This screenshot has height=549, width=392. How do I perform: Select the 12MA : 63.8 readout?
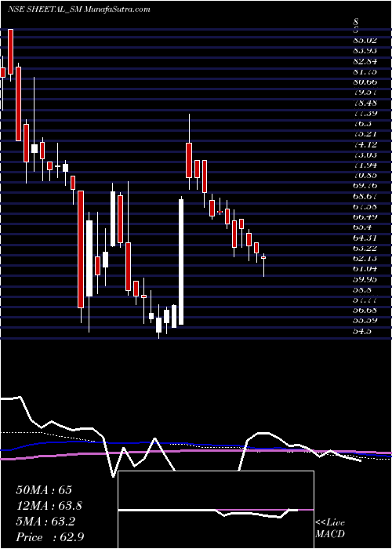pos(49,506)
